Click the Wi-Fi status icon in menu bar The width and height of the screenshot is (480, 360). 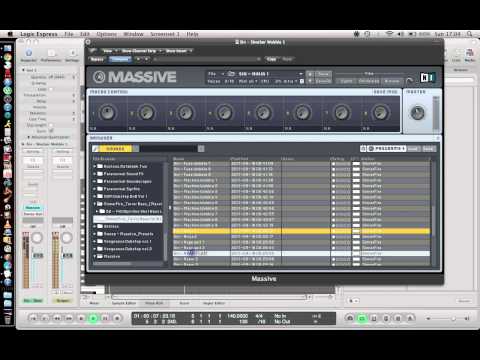(x=389, y=34)
